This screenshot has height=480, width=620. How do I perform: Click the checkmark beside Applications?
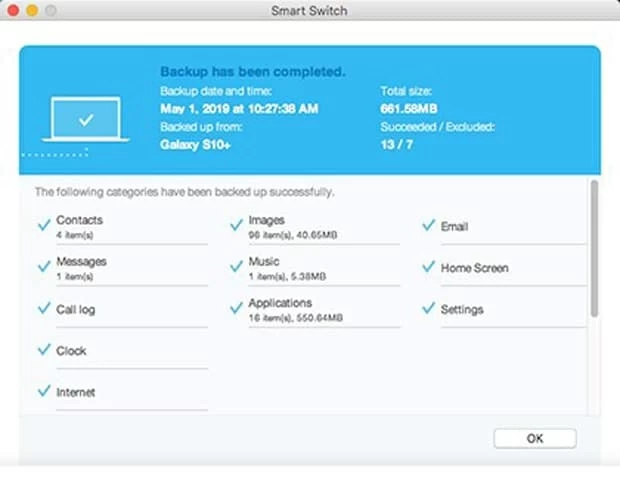237,308
